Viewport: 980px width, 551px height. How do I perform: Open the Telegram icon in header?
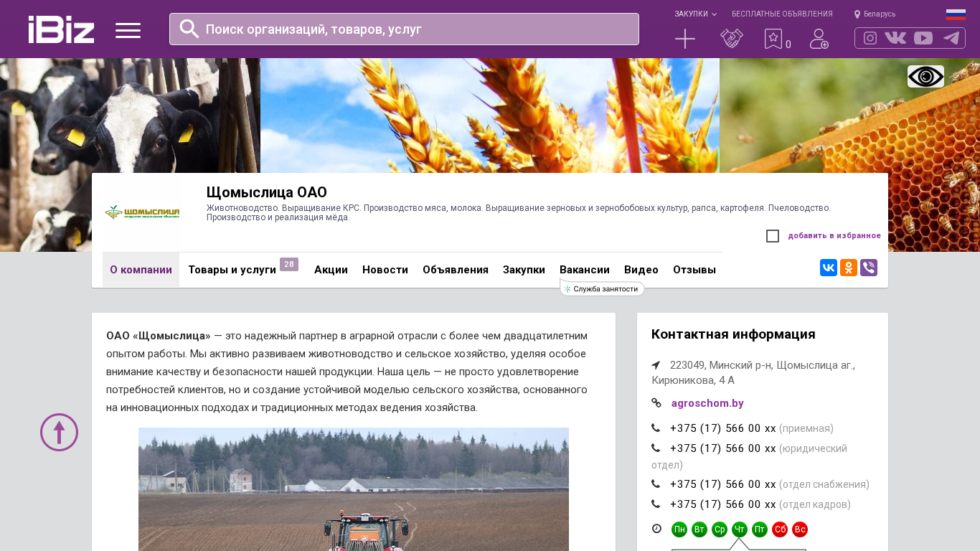(x=951, y=38)
